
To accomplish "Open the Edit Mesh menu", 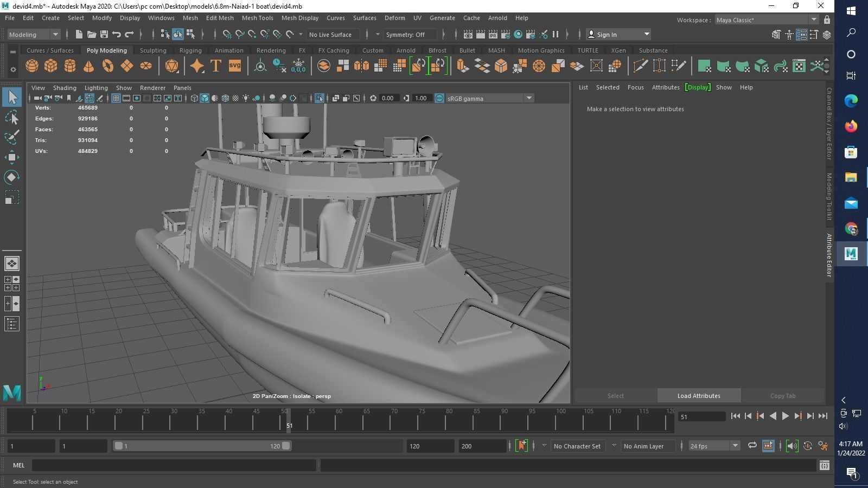I will click(x=220, y=18).
